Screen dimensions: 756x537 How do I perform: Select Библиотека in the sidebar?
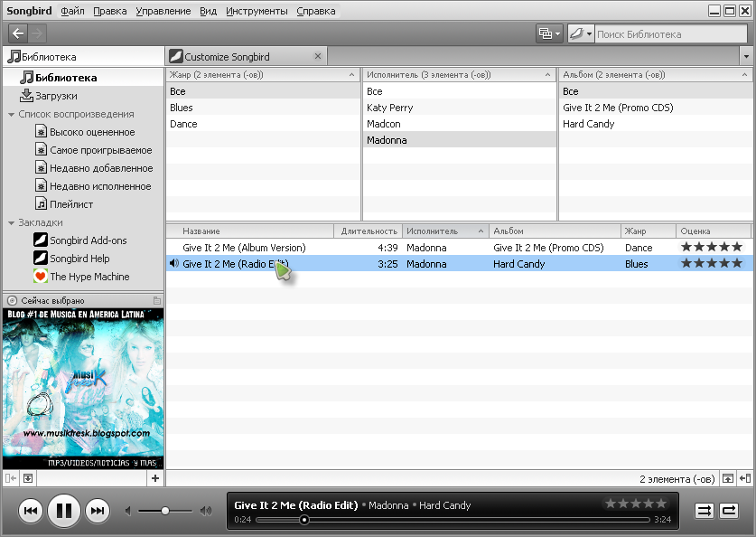coord(83,78)
